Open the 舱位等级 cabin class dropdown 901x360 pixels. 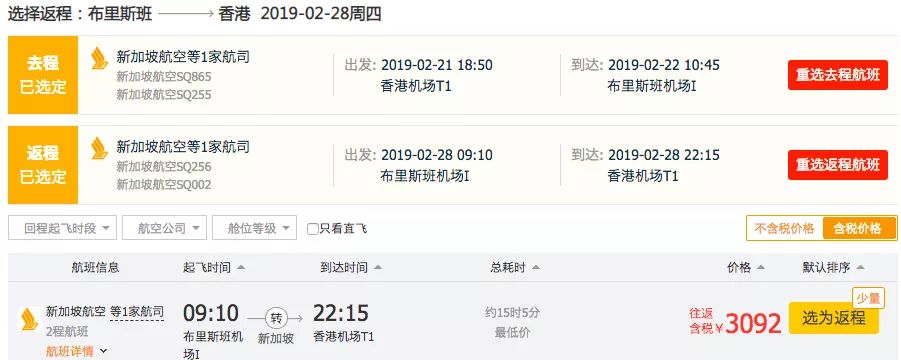click(x=255, y=228)
